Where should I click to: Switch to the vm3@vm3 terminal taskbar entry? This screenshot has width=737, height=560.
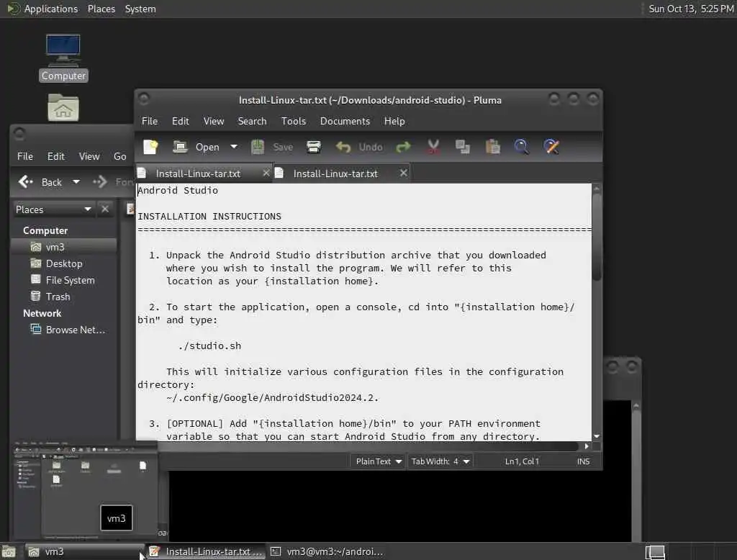(327, 551)
